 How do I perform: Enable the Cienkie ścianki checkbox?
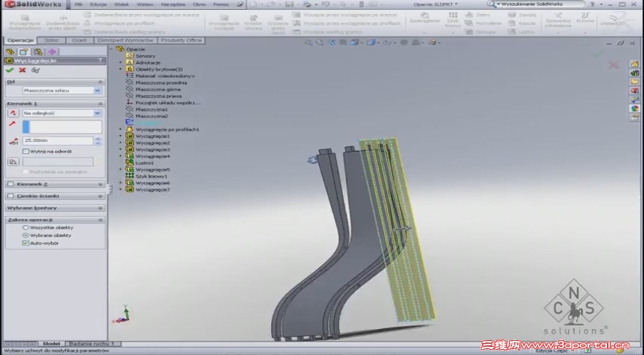(10, 196)
